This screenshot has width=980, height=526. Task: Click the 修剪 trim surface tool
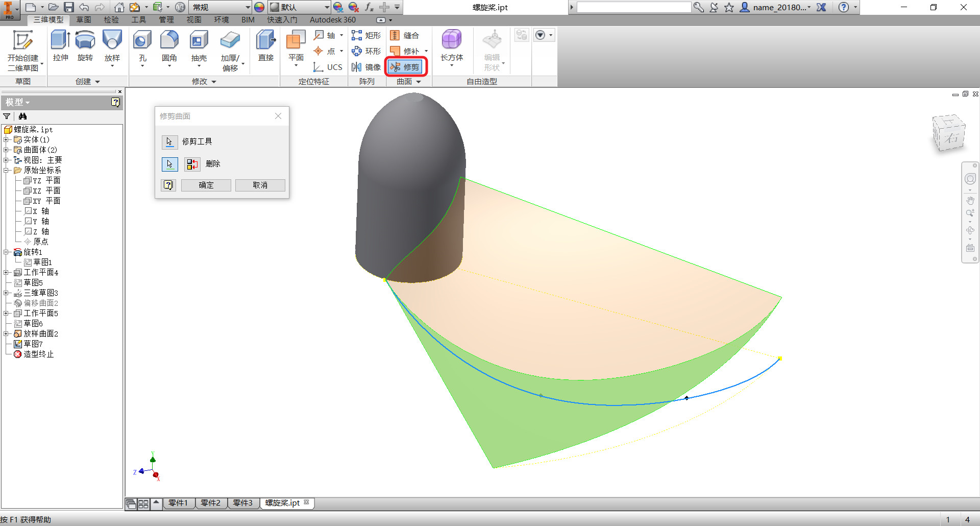[405, 67]
